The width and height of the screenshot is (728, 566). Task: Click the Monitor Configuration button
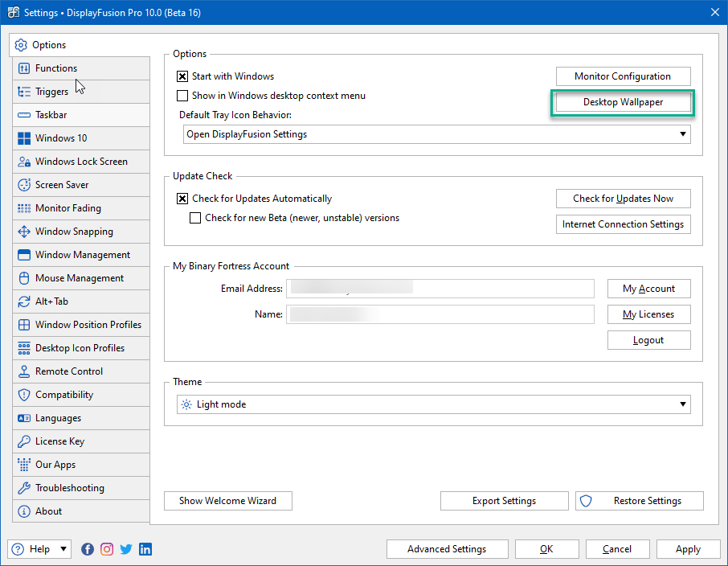[623, 76]
